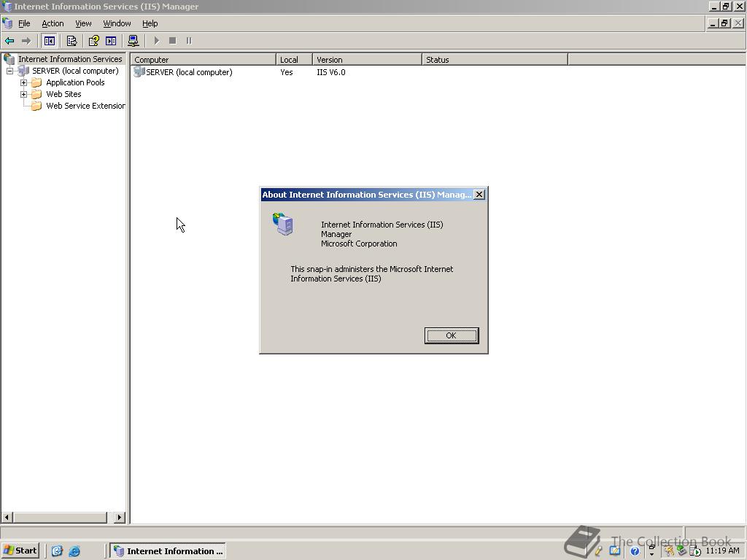Select the Web Service Extensions folder
This screenshot has height=560, width=747.
(86, 106)
